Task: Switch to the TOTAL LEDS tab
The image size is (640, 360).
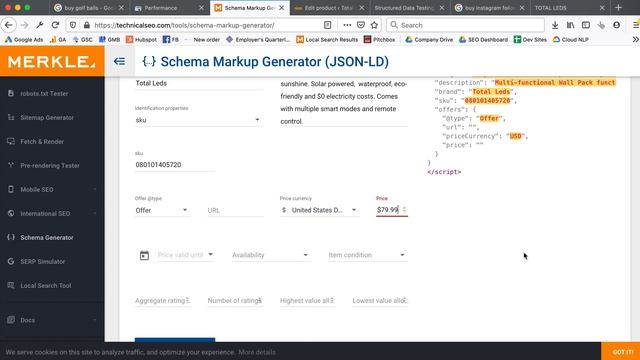Action: coord(570,8)
